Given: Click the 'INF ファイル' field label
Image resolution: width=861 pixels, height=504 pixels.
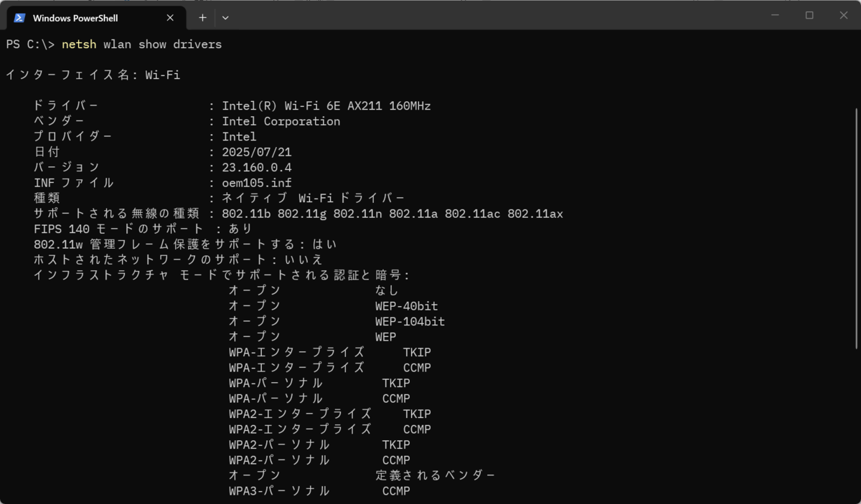Looking at the screenshot, I should point(73,183).
